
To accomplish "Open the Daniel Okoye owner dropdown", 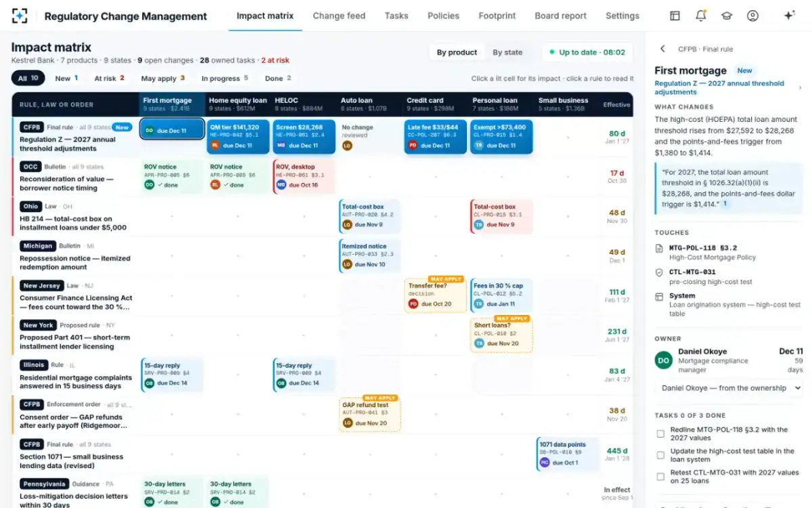I will pyautogui.click(x=729, y=388).
